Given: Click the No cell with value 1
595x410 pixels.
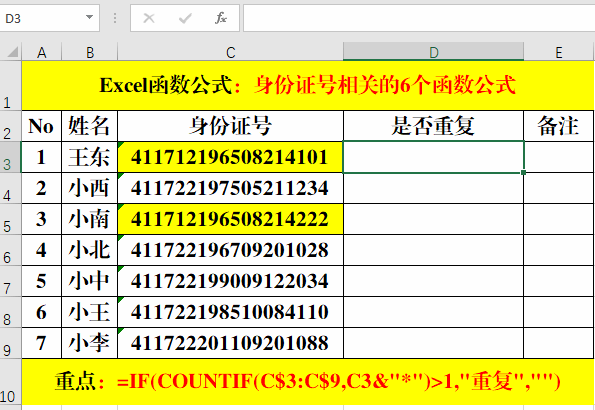Looking at the screenshot, I should pos(42,157).
